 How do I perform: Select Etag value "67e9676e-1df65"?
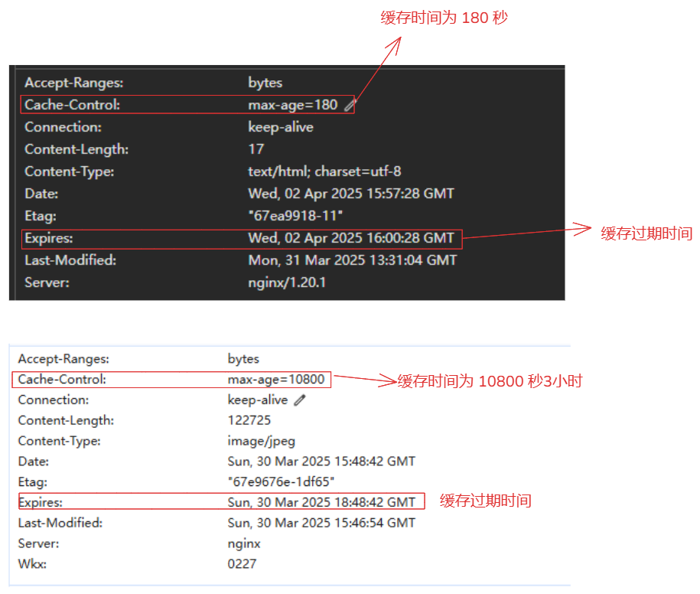pyautogui.click(x=281, y=482)
